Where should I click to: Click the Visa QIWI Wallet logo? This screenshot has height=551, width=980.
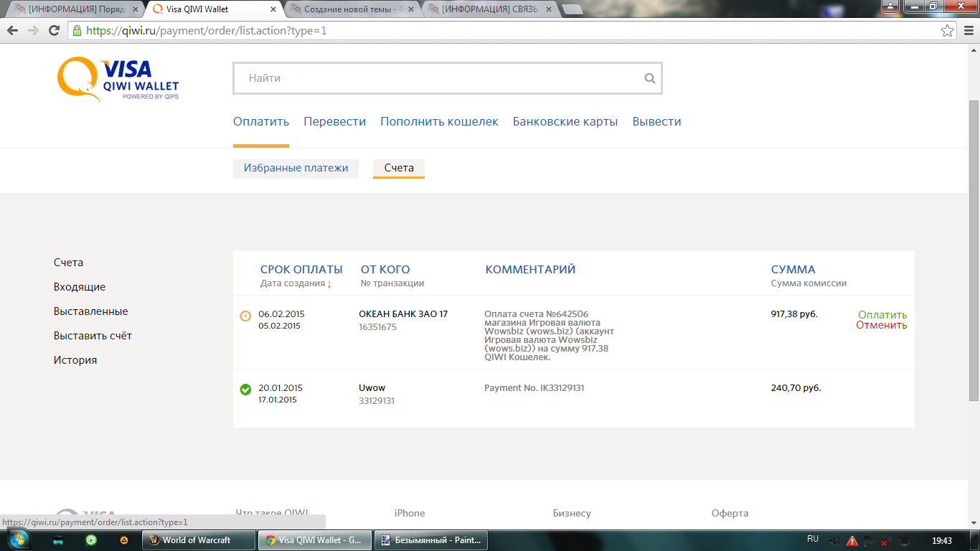click(118, 79)
